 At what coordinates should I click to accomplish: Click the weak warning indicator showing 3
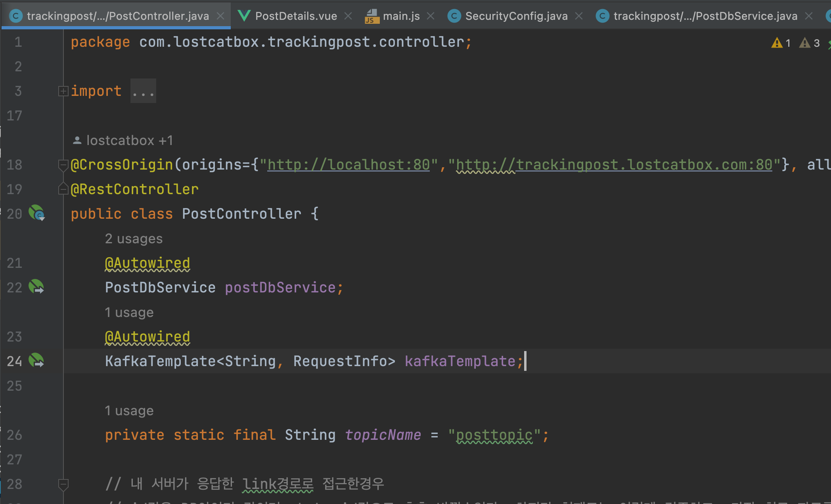(809, 43)
